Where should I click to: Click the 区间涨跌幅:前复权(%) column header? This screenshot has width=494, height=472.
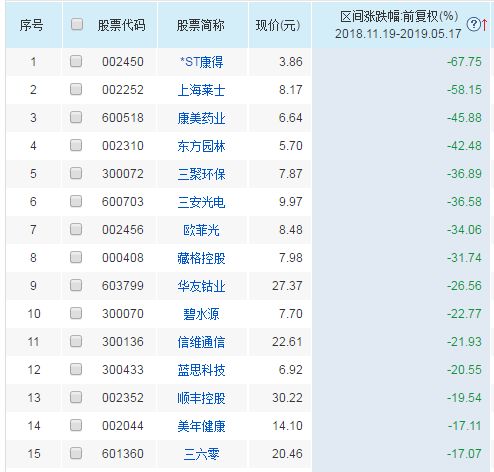[399, 16]
